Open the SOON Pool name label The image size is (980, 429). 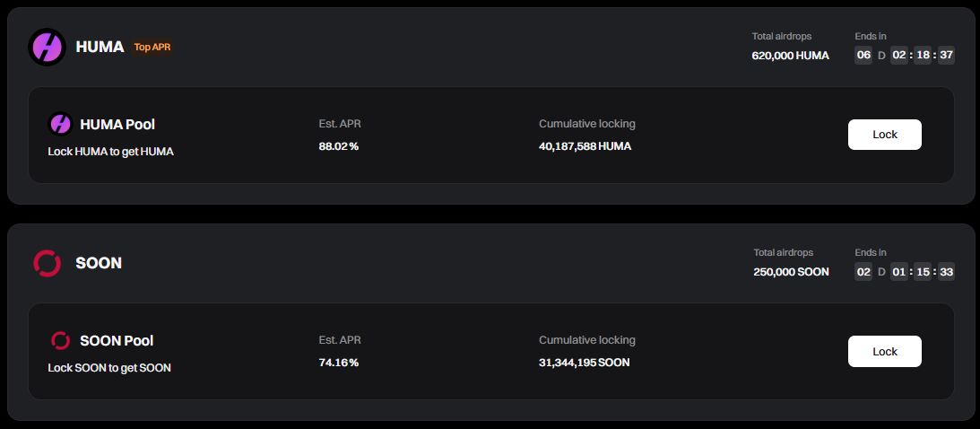click(x=117, y=340)
